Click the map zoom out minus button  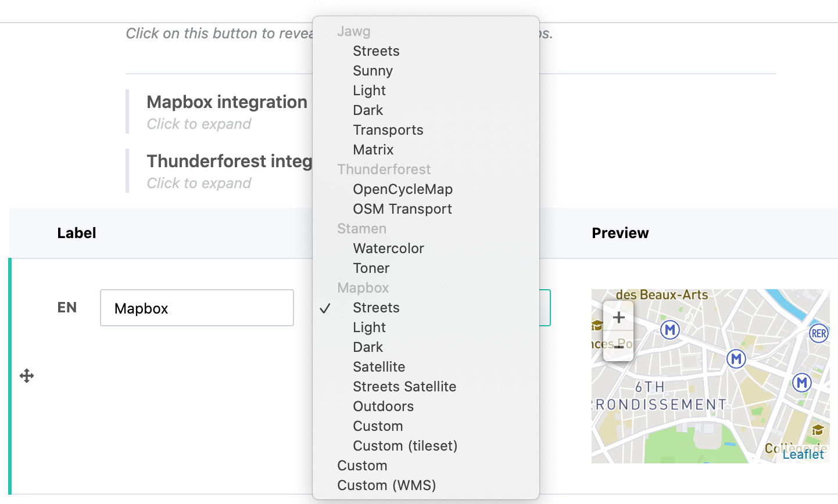click(x=618, y=347)
